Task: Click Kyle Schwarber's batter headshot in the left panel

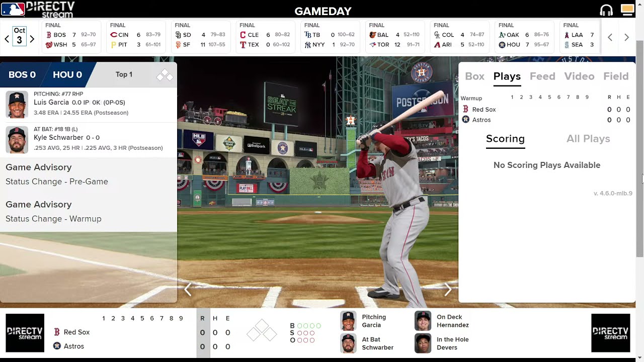Action: pos(17,140)
